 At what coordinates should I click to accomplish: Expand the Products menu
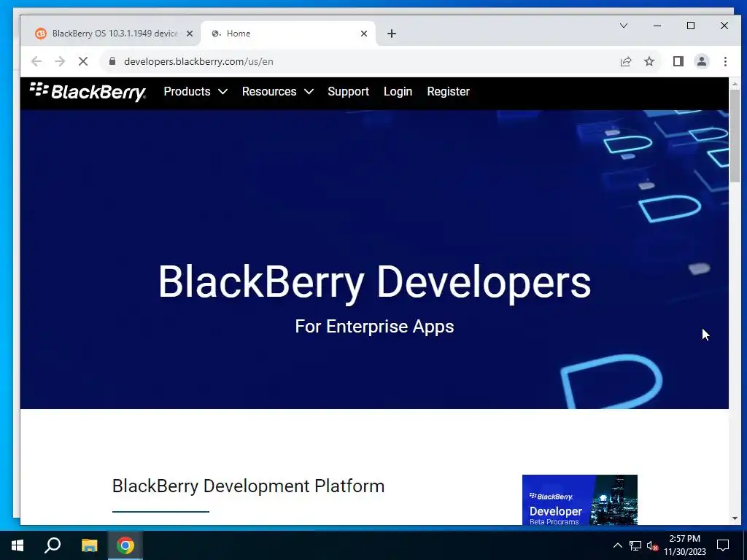click(x=196, y=91)
